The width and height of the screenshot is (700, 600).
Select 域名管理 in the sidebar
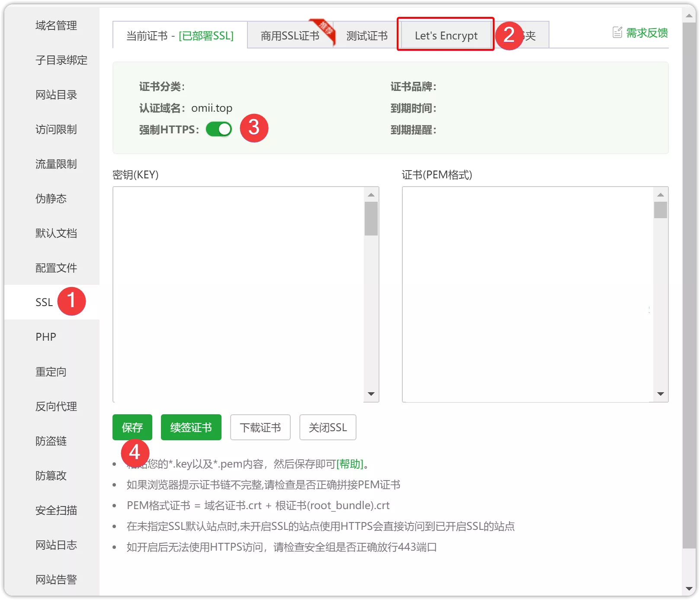pos(56,26)
